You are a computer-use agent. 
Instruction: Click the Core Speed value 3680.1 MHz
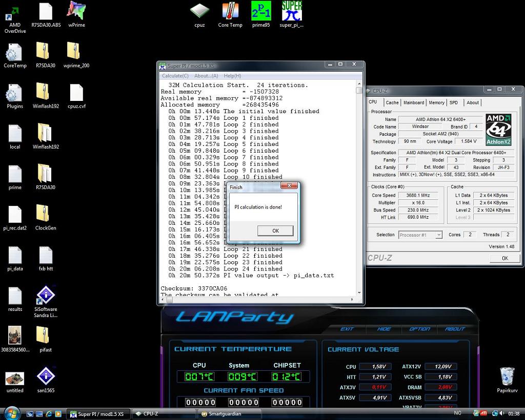click(x=418, y=195)
